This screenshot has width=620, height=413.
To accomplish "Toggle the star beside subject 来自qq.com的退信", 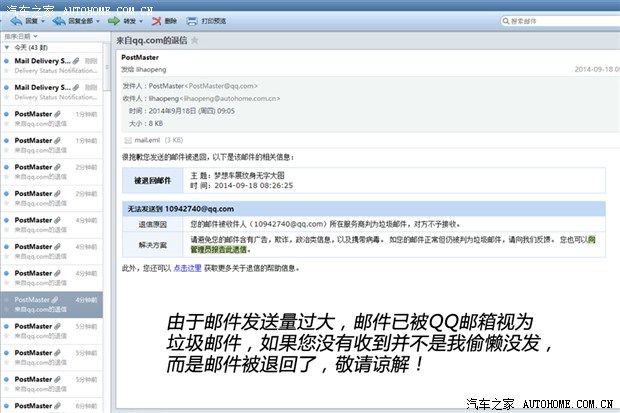I will point(195,40).
